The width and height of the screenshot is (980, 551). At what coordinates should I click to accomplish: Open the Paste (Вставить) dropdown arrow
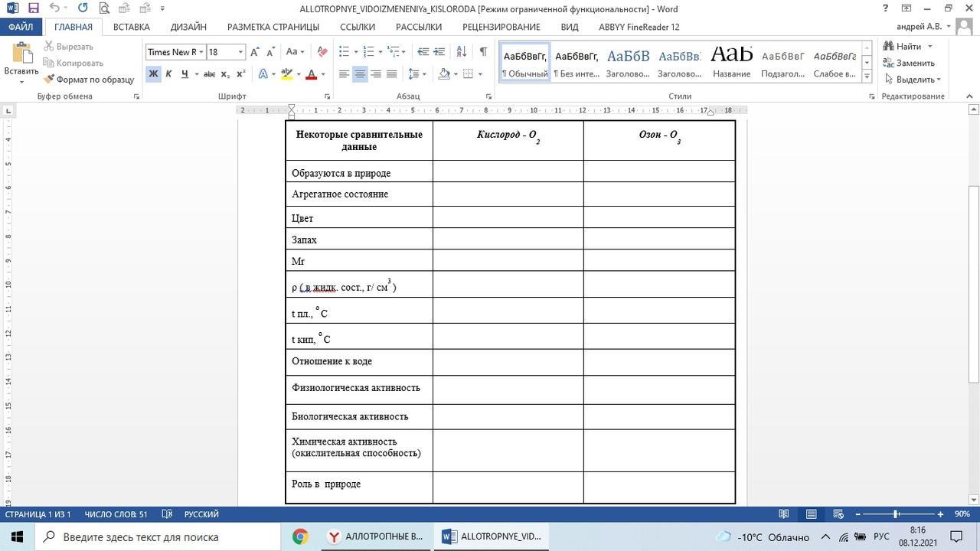[21, 81]
